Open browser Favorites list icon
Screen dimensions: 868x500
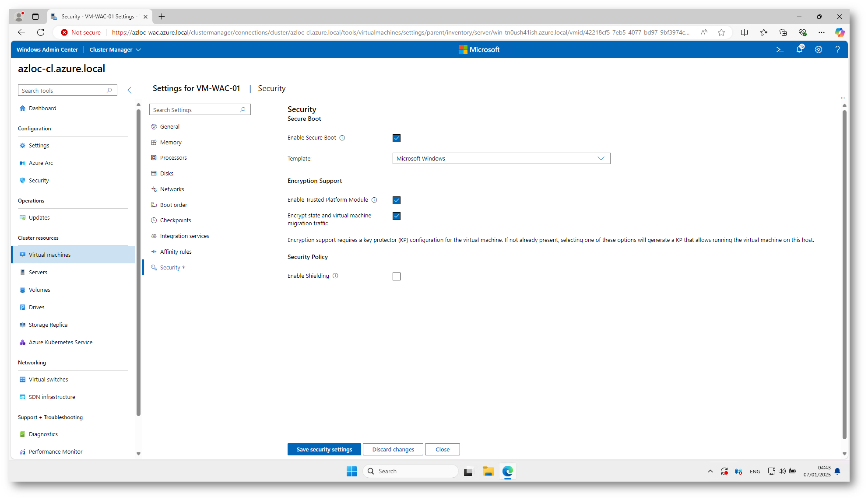(x=764, y=32)
